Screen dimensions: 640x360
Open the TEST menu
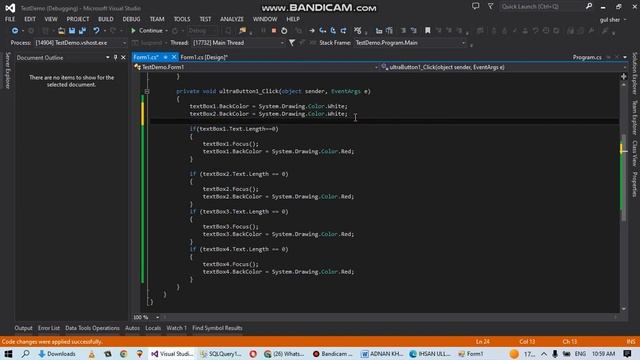click(205, 19)
